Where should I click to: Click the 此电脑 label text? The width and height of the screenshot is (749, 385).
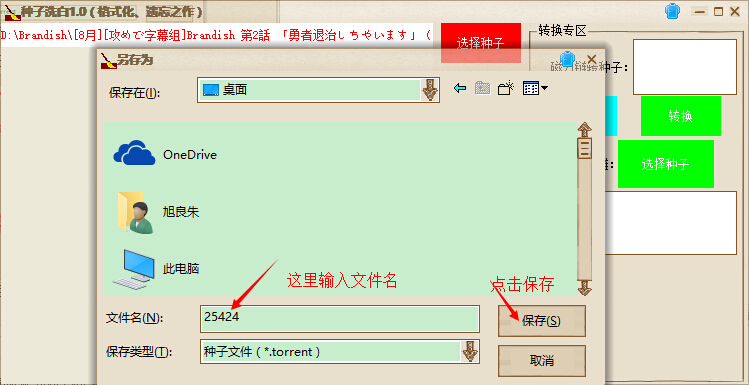point(181,269)
